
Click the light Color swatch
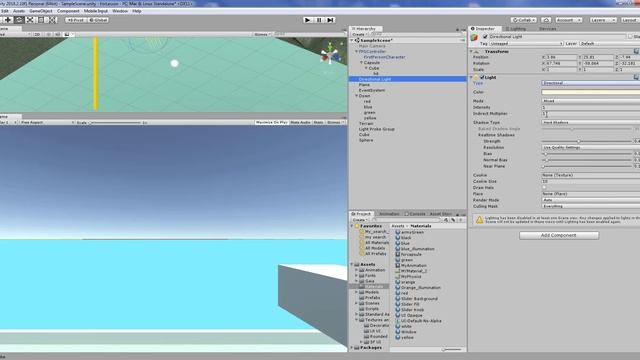point(591,92)
